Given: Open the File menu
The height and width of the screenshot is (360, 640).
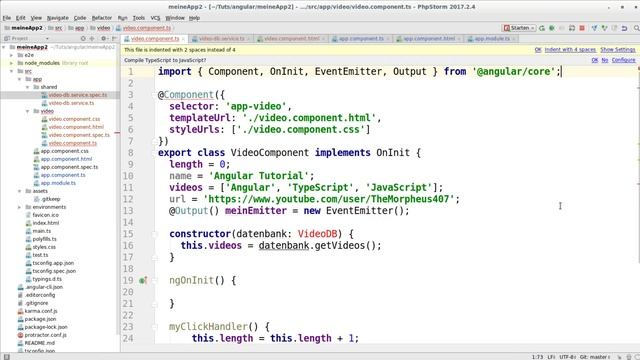Looking at the screenshot, I should [7, 18].
